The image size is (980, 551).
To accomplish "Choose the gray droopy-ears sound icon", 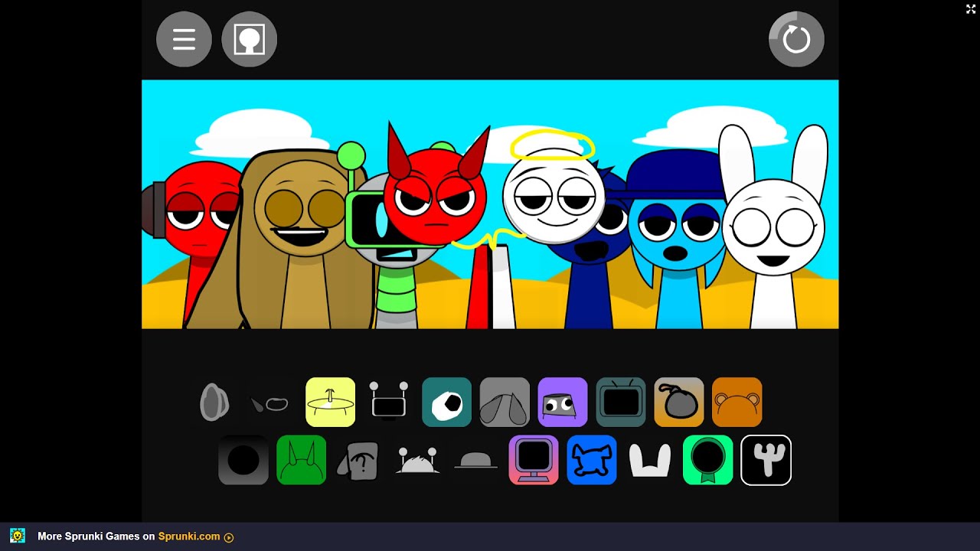I will tap(505, 402).
